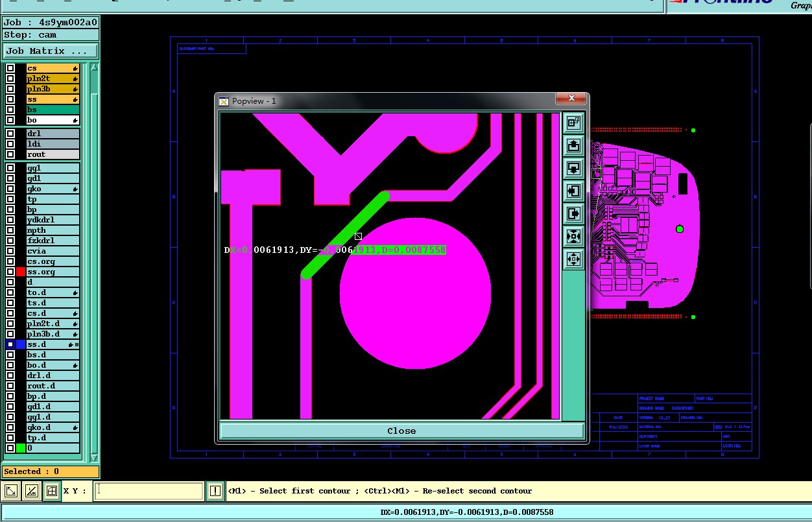Click the Selected : 0 status field
Image resolution: width=812 pixels, height=522 pixels.
coord(51,471)
